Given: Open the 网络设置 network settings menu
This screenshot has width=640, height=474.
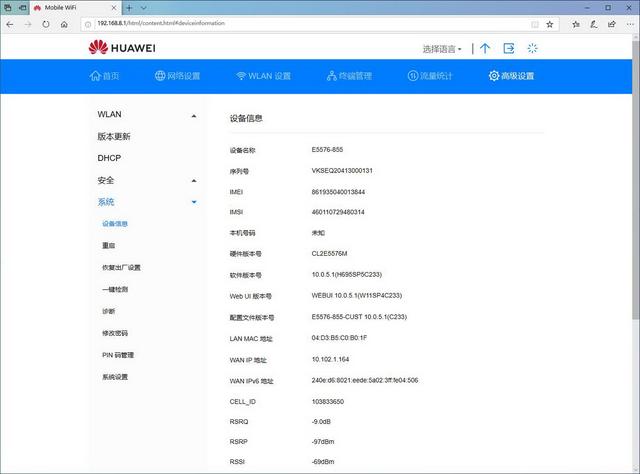Looking at the screenshot, I should point(178,76).
